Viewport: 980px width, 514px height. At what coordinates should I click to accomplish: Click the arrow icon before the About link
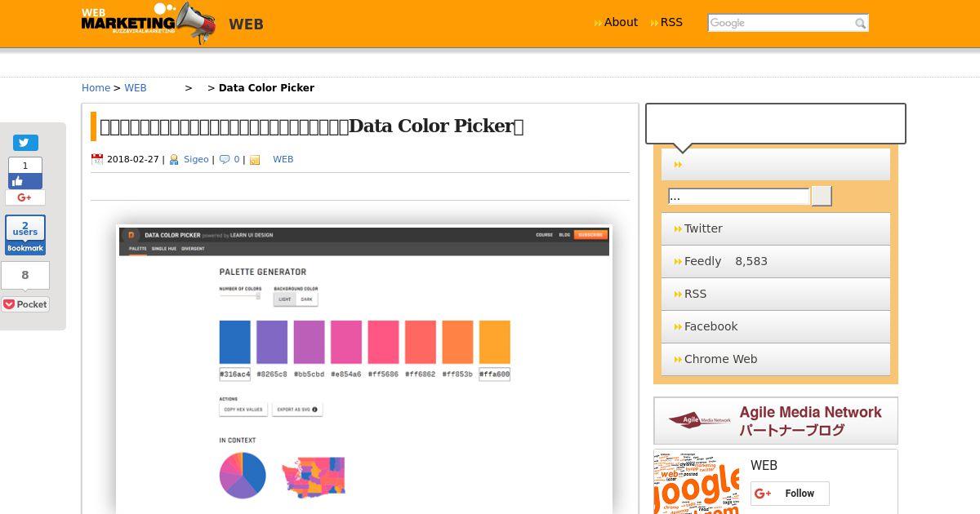[599, 23]
